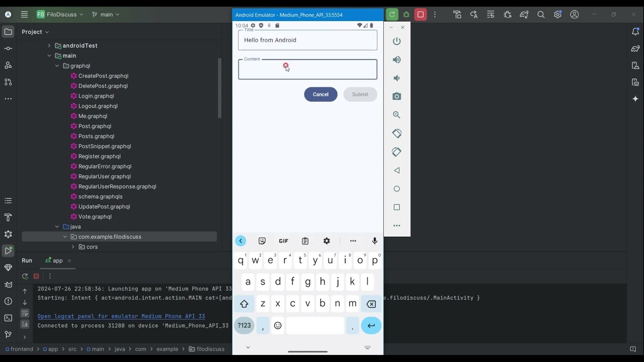Collapse the main folder
This screenshot has height=362, width=644.
click(x=49, y=56)
